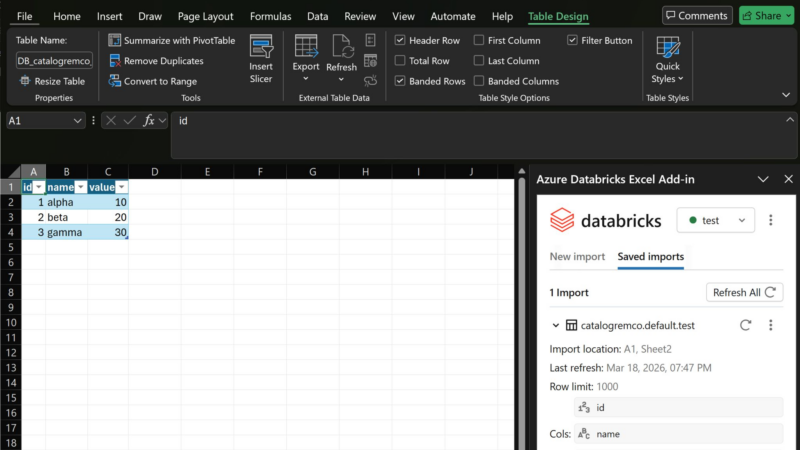Screen dimensions: 800x450
Task: Open the Automate tab
Action: coord(453,16)
